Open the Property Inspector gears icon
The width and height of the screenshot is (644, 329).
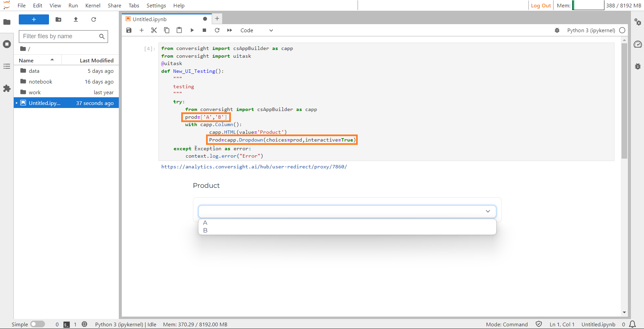(x=638, y=22)
